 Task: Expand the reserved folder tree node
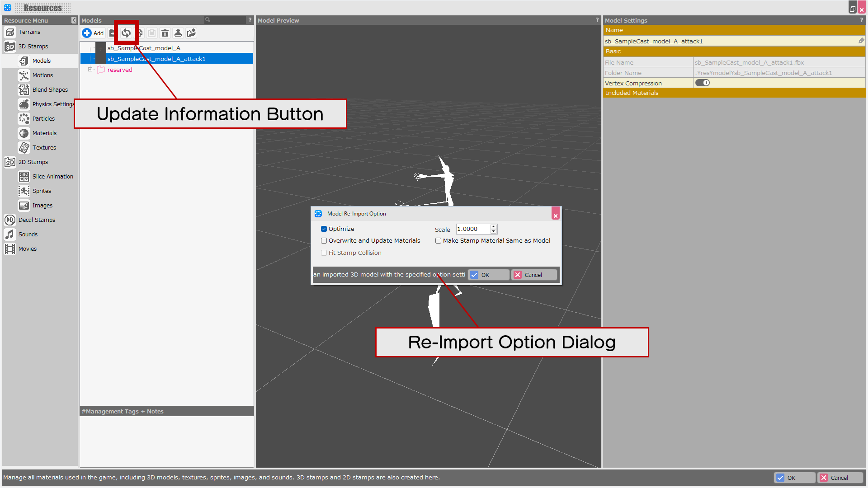coord(90,70)
